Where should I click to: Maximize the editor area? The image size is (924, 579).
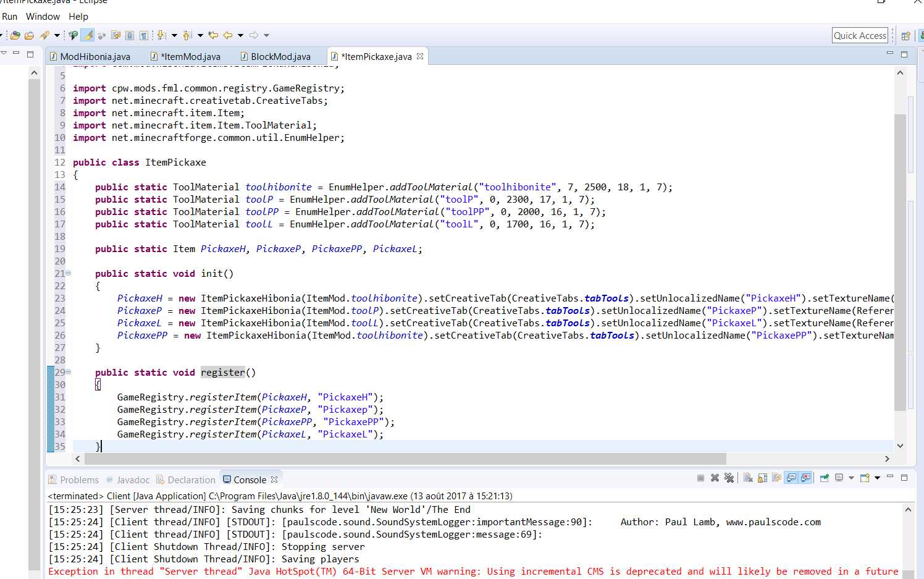[904, 54]
